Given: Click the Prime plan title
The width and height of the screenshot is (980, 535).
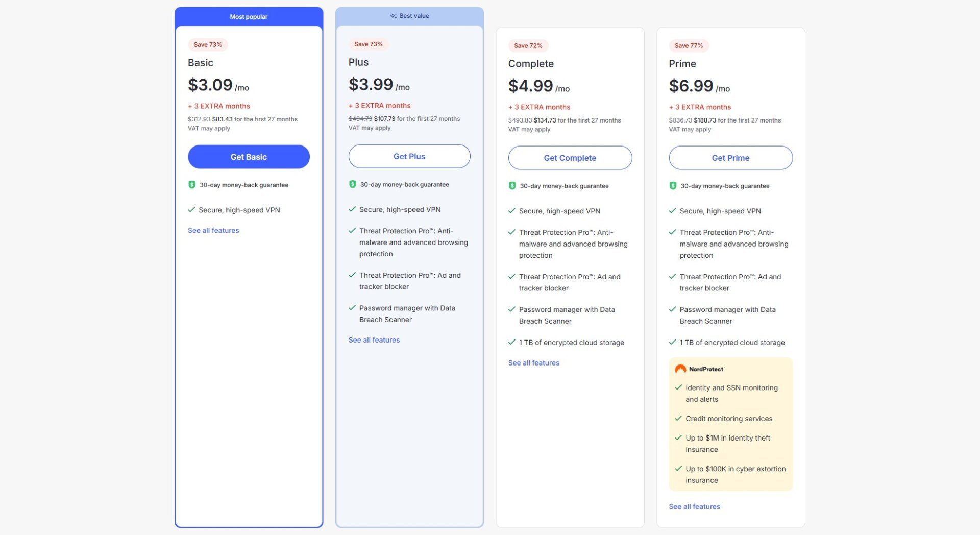Looking at the screenshot, I should tap(682, 64).
